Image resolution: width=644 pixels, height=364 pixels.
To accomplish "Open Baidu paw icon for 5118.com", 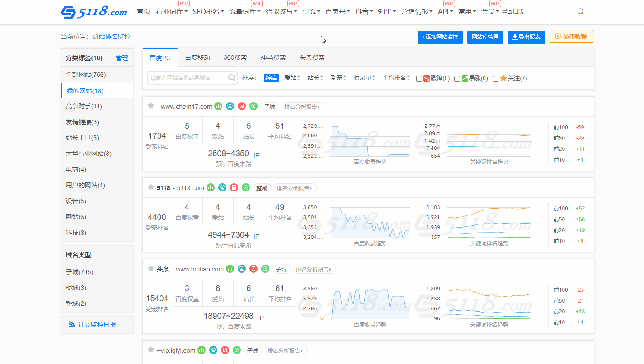I will pos(222,187).
